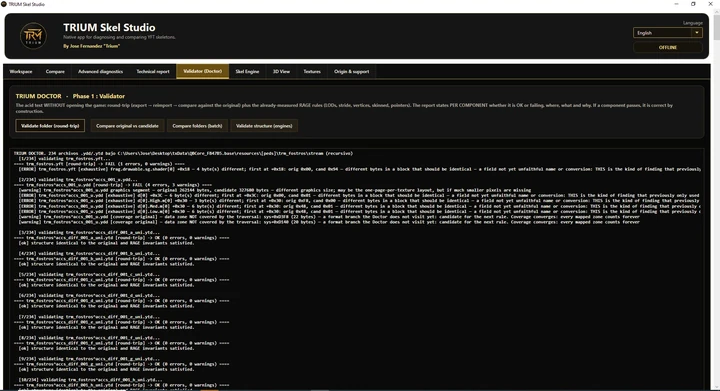Open the Textures tab
Screen dimensions: 720x391
tap(312, 72)
